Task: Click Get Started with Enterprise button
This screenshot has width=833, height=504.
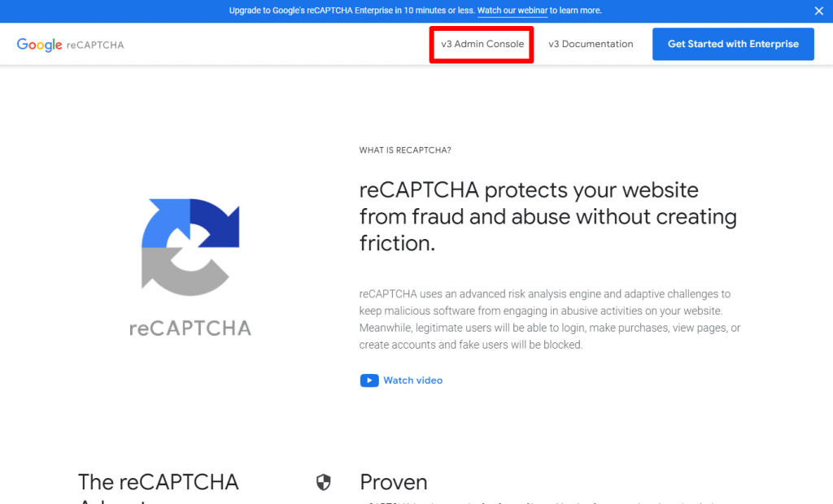Action: click(733, 44)
